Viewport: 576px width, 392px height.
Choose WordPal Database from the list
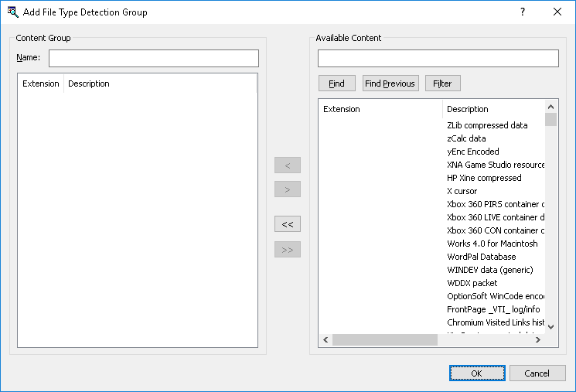click(x=481, y=257)
